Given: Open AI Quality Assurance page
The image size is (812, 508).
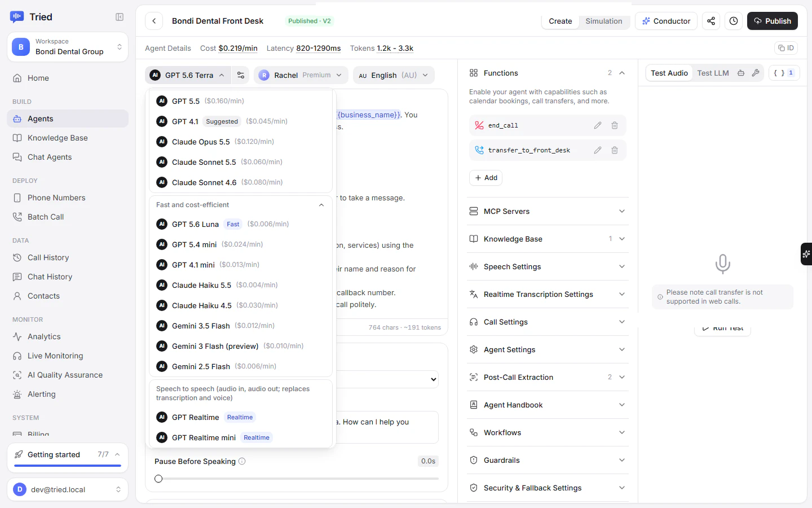Looking at the screenshot, I should [68, 375].
